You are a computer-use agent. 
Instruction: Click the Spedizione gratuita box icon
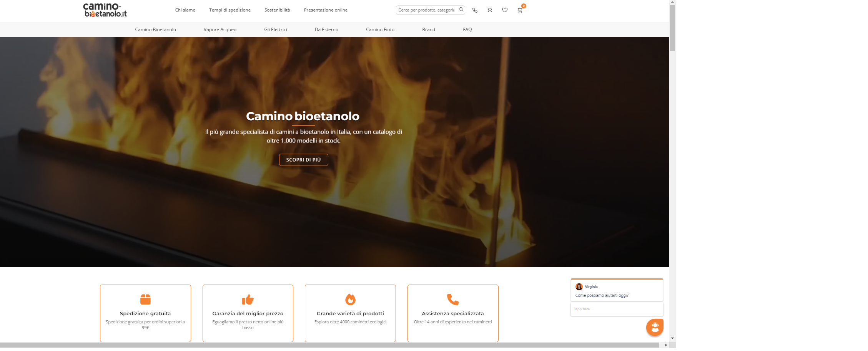[145, 299]
